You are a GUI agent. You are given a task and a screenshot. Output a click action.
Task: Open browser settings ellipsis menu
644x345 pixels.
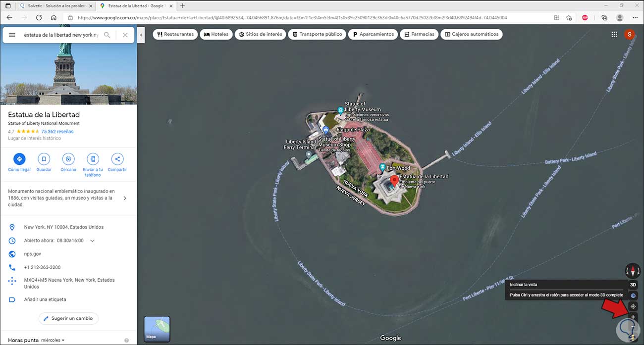point(635,17)
